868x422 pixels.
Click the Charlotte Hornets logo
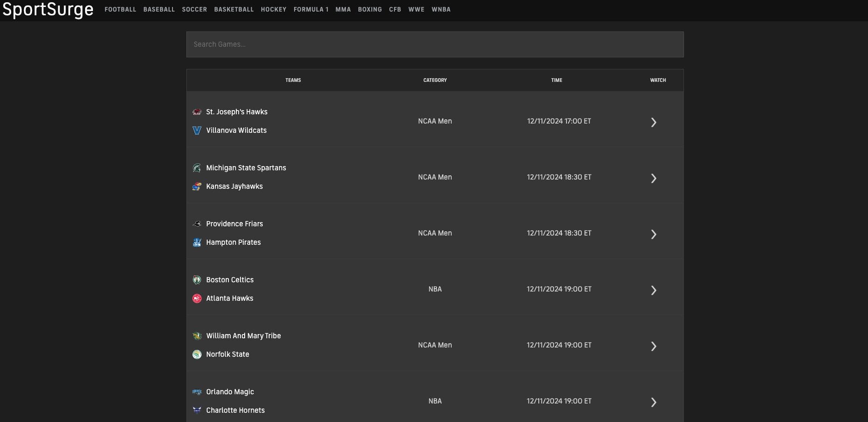pyautogui.click(x=197, y=410)
